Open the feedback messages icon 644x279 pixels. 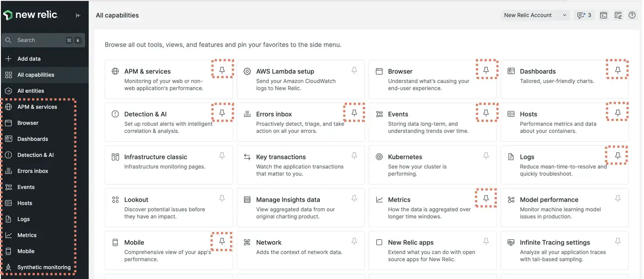point(584,15)
